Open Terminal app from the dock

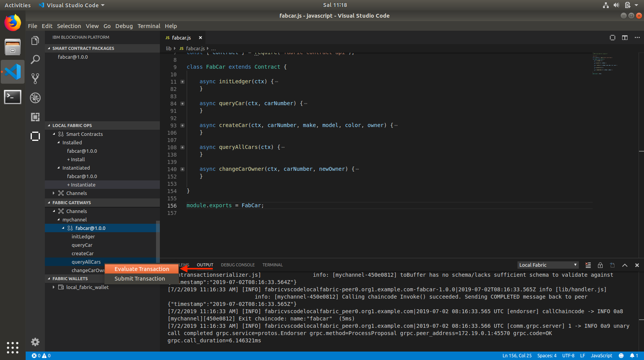tap(13, 97)
